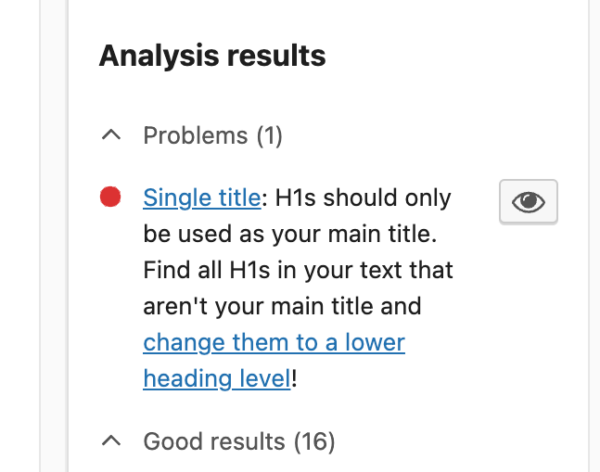Click the word "Problems" in the section header
This screenshot has height=472, width=600.
click(195, 135)
